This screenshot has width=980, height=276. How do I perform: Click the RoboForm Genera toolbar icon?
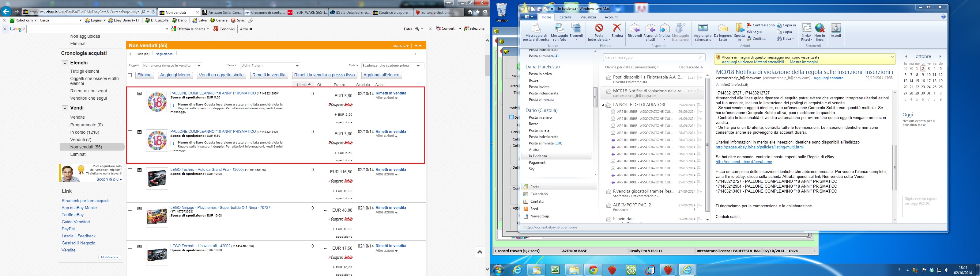pos(219,20)
